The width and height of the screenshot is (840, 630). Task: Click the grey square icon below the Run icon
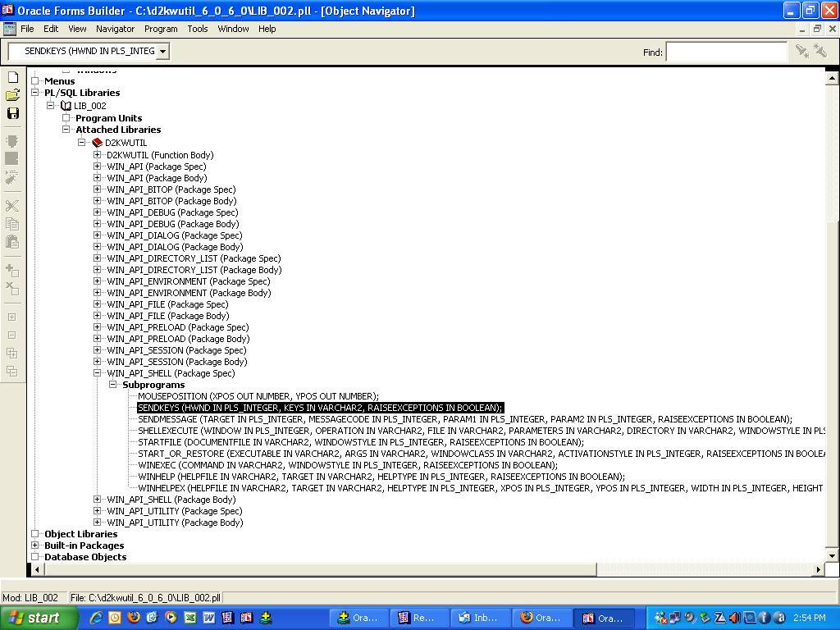pos(11,158)
